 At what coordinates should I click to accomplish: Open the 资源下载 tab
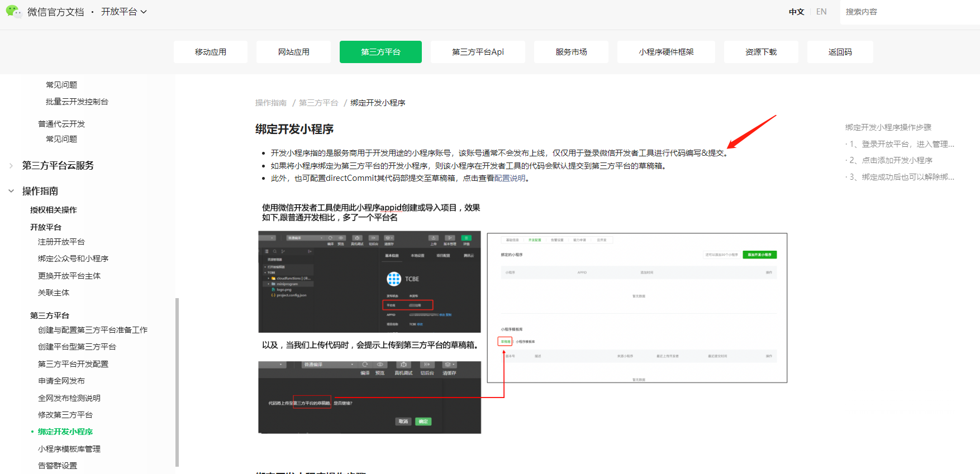(761, 52)
